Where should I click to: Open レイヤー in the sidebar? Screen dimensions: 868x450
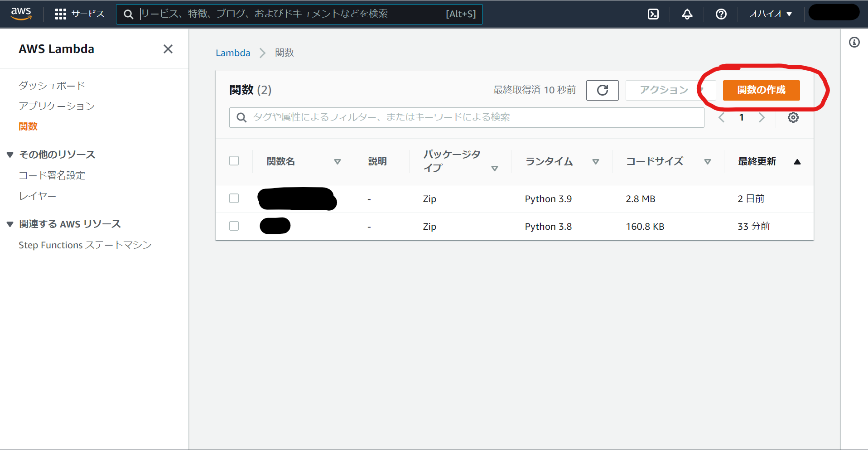click(x=38, y=196)
